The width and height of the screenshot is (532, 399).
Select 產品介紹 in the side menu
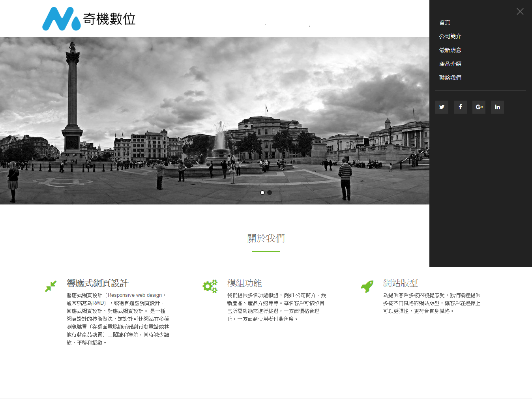point(450,64)
